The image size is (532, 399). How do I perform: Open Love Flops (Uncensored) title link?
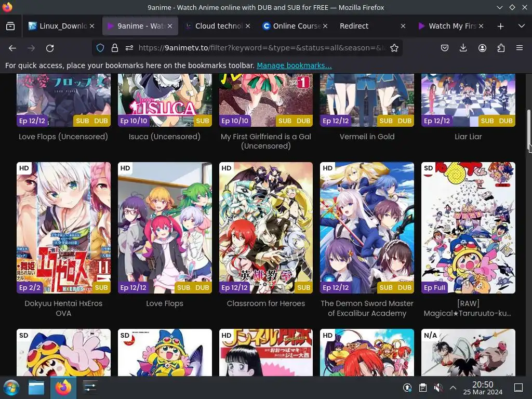(63, 137)
